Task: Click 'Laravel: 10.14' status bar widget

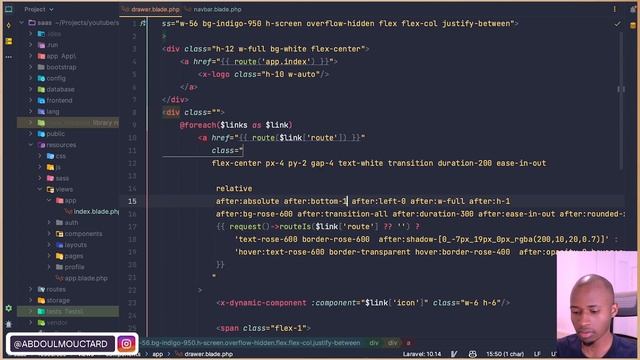Action: click(x=422, y=354)
